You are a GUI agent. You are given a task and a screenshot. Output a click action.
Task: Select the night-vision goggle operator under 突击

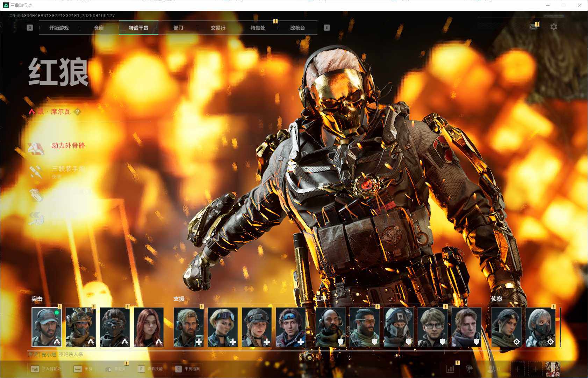tap(115, 327)
